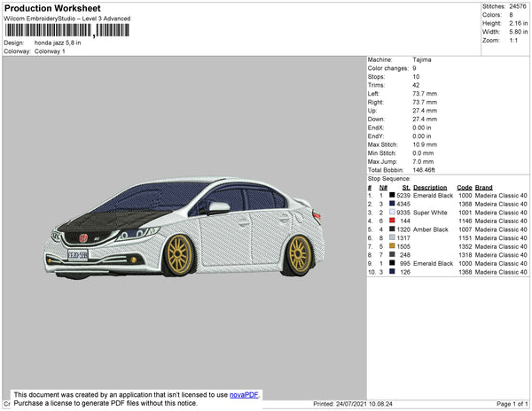Click the Code column header
Viewport: 532px width, 411px height.
(x=465, y=188)
